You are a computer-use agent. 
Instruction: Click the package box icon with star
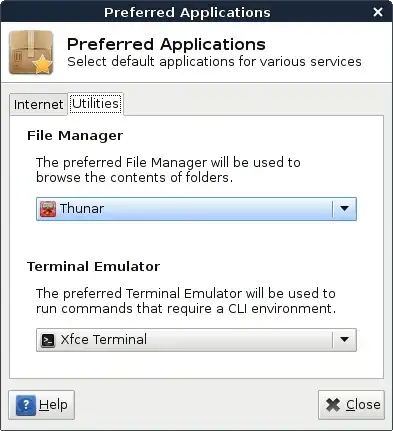point(31,52)
